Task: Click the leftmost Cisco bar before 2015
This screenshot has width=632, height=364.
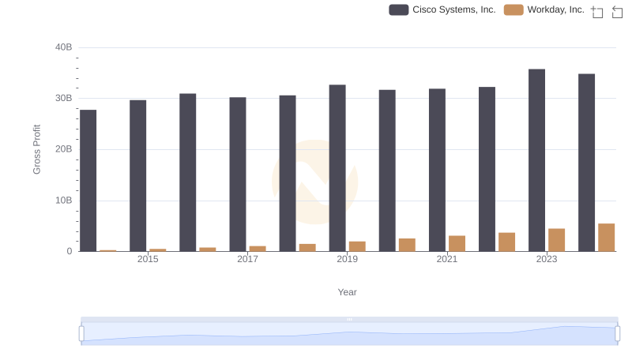Action: pos(88,181)
